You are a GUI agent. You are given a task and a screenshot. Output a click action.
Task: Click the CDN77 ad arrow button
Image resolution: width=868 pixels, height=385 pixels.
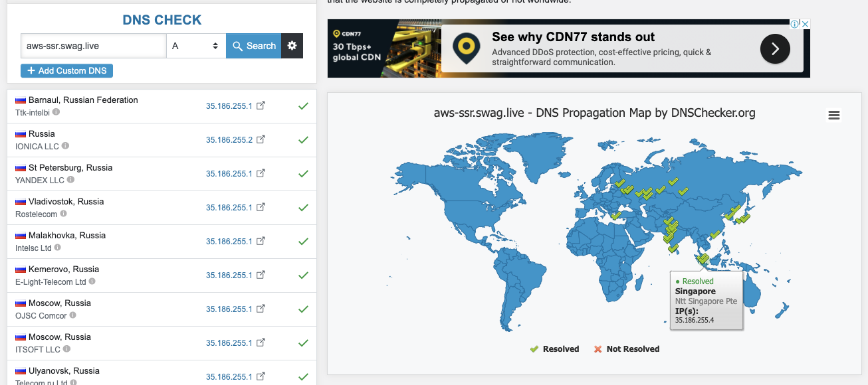775,48
